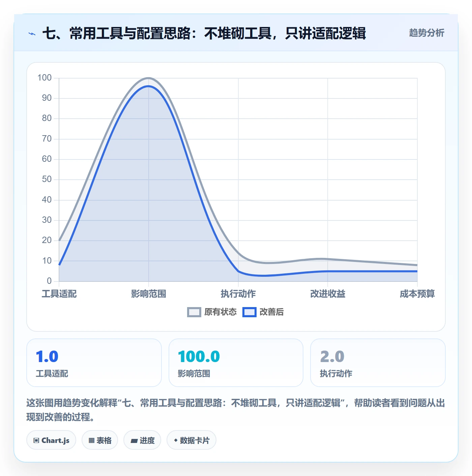Click the 1.0 value in the blue card
The height and width of the screenshot is (476, 472).
tap(47, 357)
